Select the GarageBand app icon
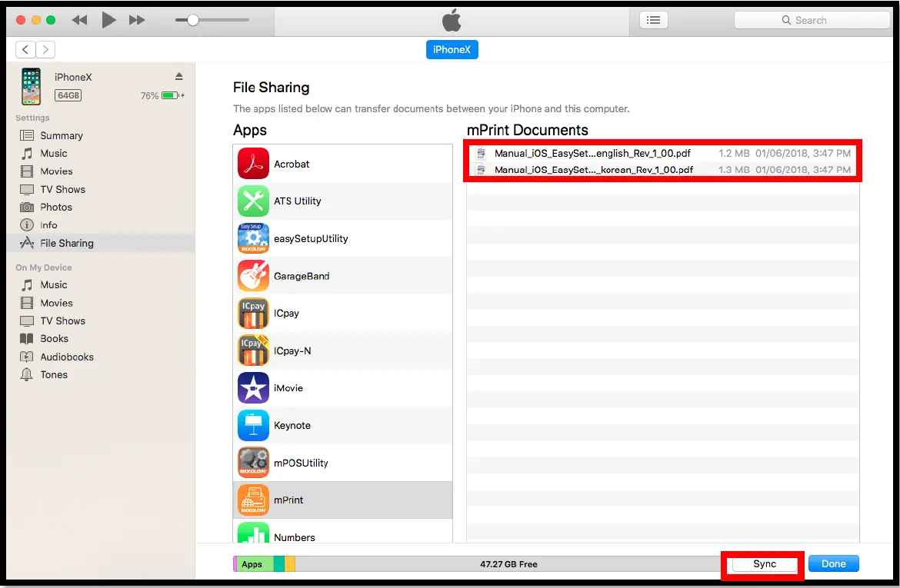 tap(254, 275)
